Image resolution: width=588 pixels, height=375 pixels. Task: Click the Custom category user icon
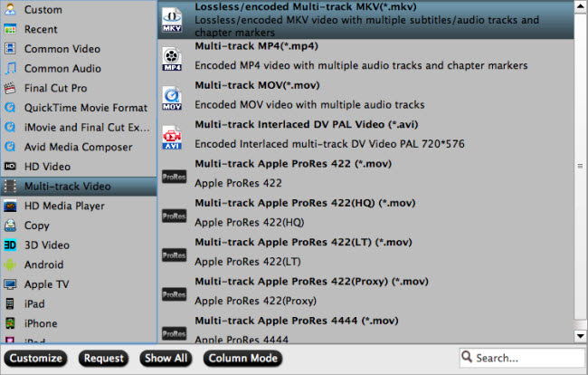[10, 9]
